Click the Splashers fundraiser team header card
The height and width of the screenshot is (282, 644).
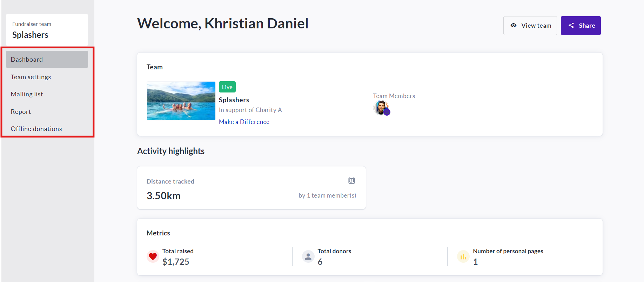(x=47, y=30)
